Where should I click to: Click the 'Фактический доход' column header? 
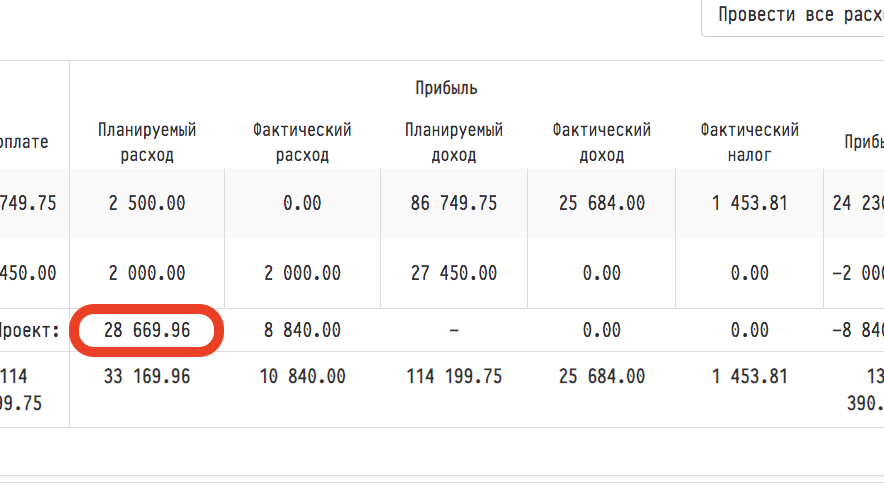point(601,142)
